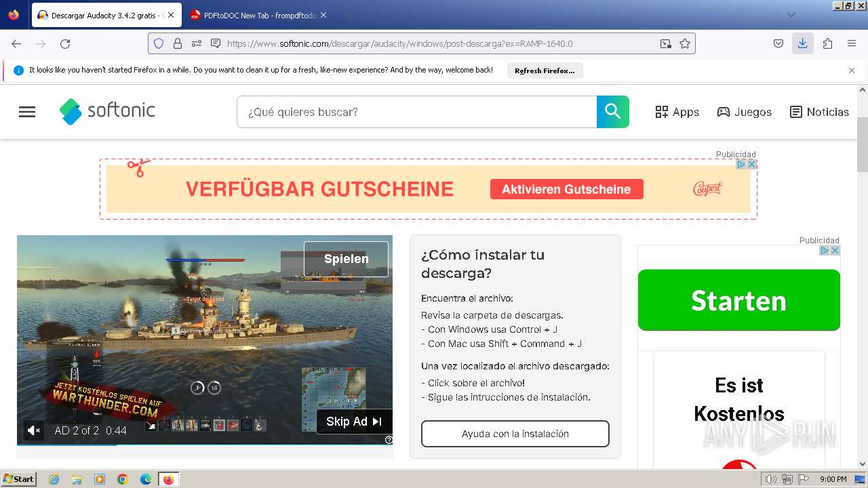The width and height of the screenshot is (868, 488).
Task: Save to Pocket icon
Action: tap(778, 43)
